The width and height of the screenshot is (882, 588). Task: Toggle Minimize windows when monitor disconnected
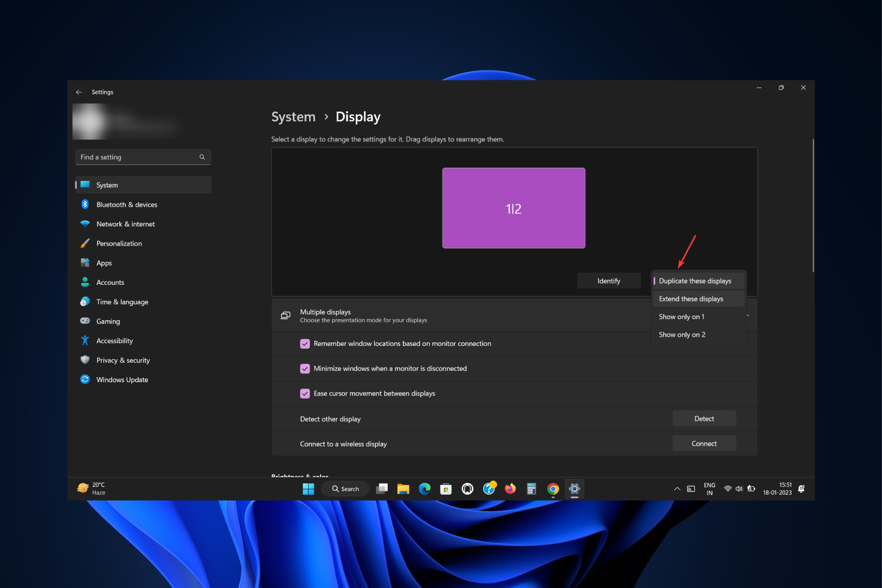tap(304, 368)
